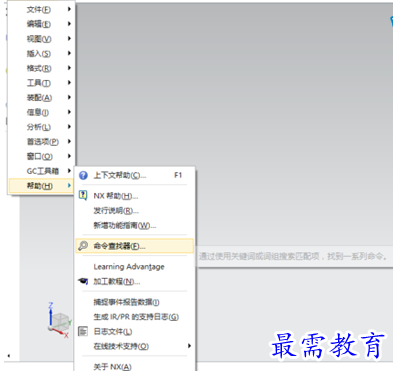Screen dimensions: 393x377
Task: Open the 插入(S) menu
Action: 41,53
